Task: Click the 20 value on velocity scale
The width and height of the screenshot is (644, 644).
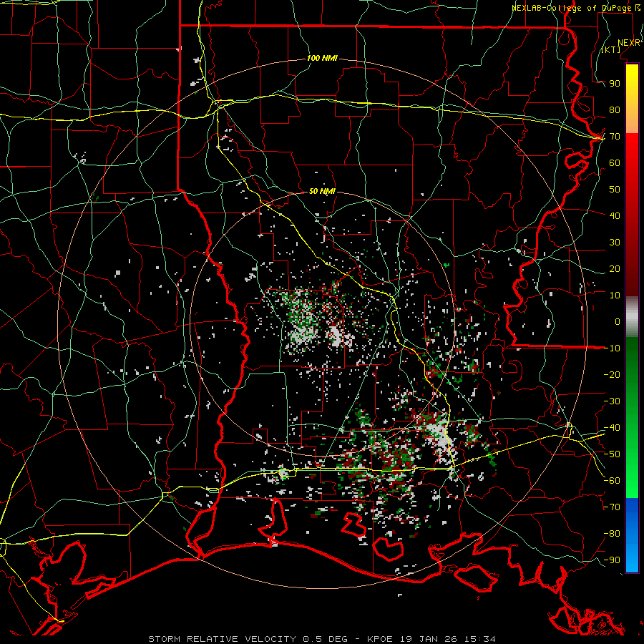Action: pyautogui.click(x=615, y=268)
